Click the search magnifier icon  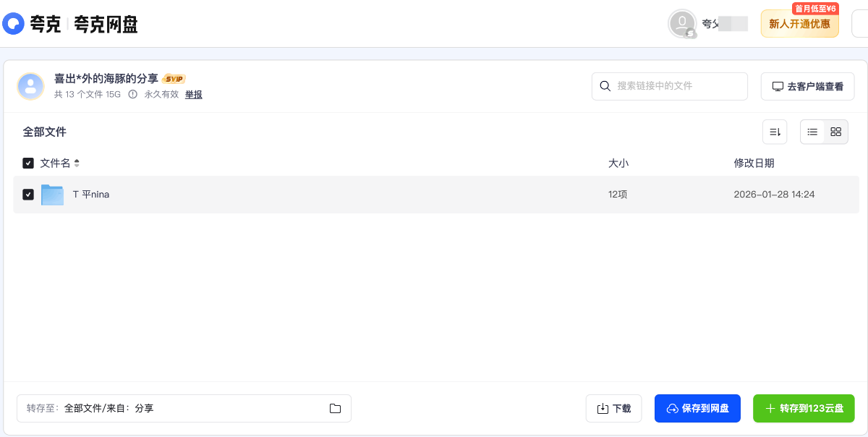pyautogui.click(x=605, y=86)
